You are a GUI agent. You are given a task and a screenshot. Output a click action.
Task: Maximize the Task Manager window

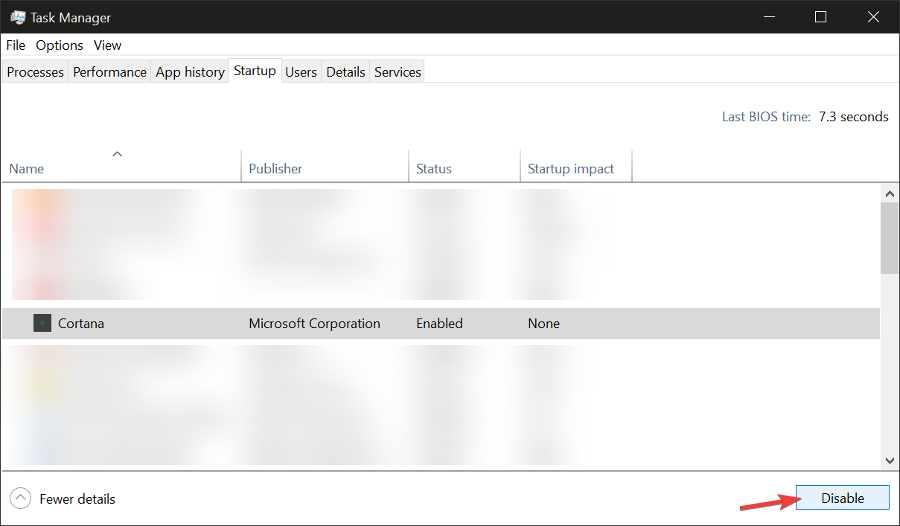(821, 17)
